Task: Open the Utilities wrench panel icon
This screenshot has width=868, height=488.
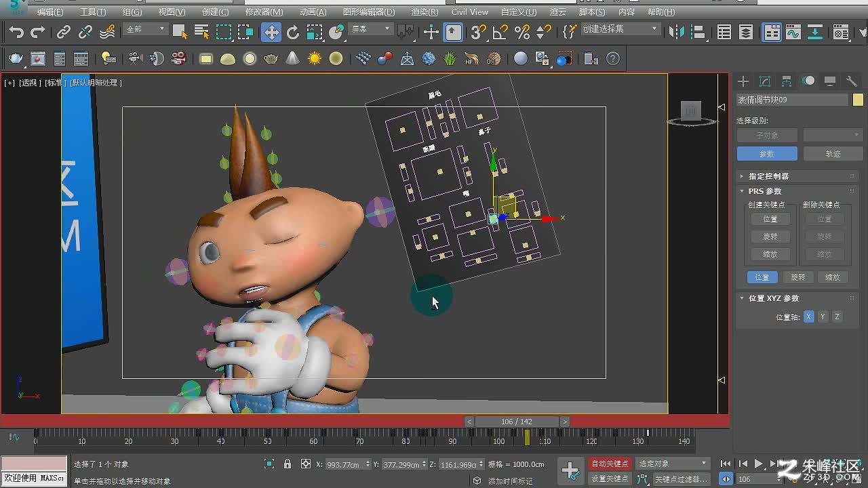Action: (x=852, y=81)
